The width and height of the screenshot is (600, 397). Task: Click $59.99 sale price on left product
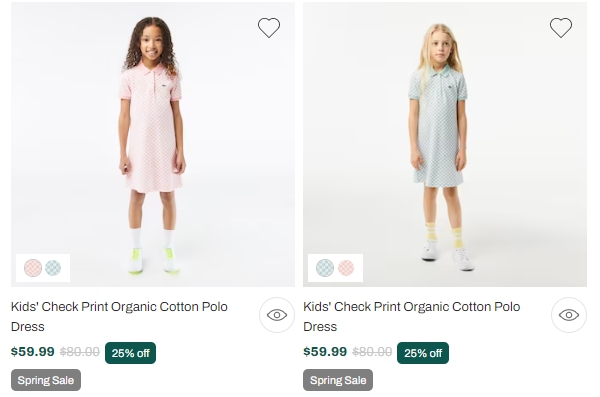[33, 351]
